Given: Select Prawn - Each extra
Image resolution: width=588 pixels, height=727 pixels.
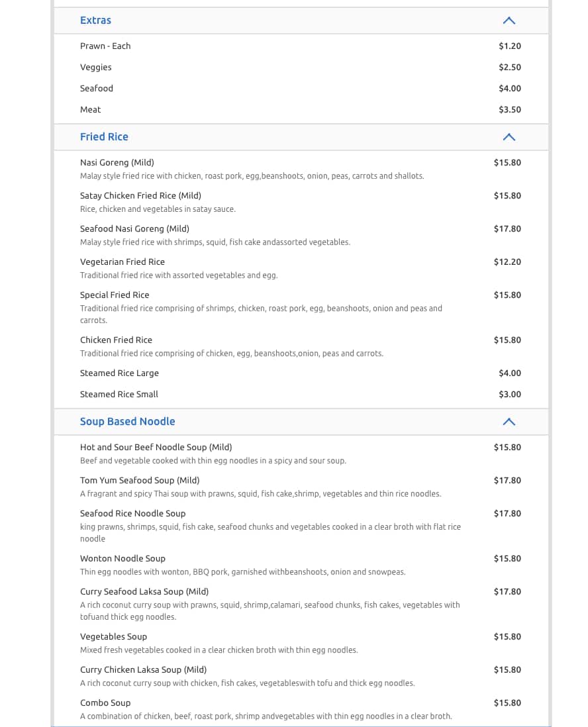Looking at the screenshot, I should (x=105, y=46).
